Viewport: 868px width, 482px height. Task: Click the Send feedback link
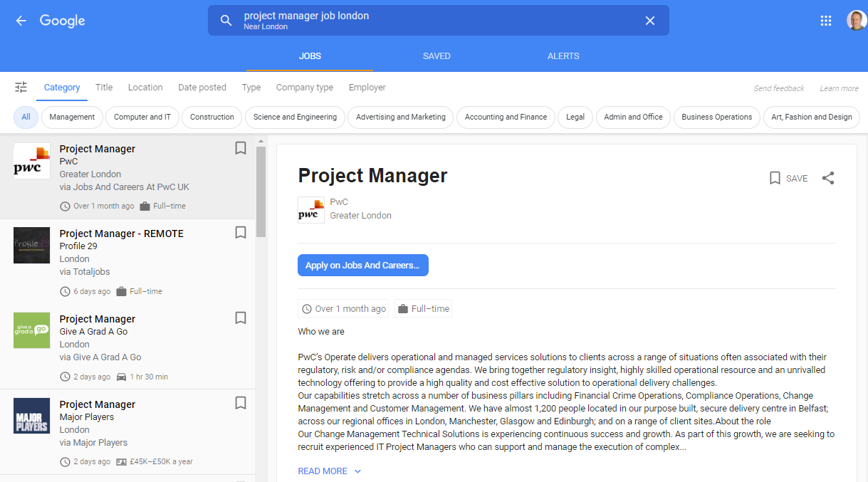pyautogui.click(x=779, y=88)
